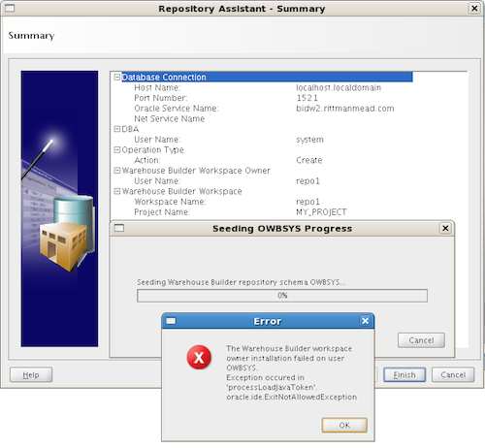Select the Database Connection row
Screen dimensions: 485x448
click(x=267, y=77)
